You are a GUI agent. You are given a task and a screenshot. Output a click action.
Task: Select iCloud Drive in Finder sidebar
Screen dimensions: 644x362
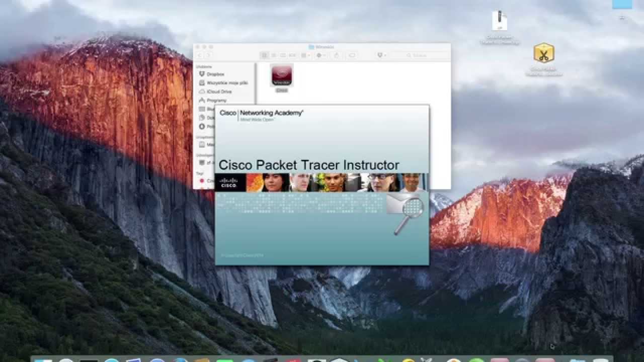(219, 92)
